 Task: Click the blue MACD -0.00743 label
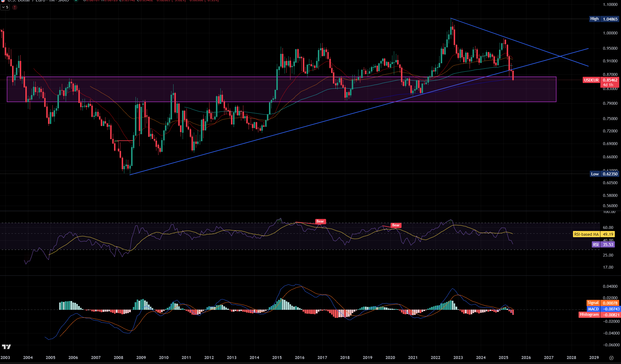coord(603,309)
